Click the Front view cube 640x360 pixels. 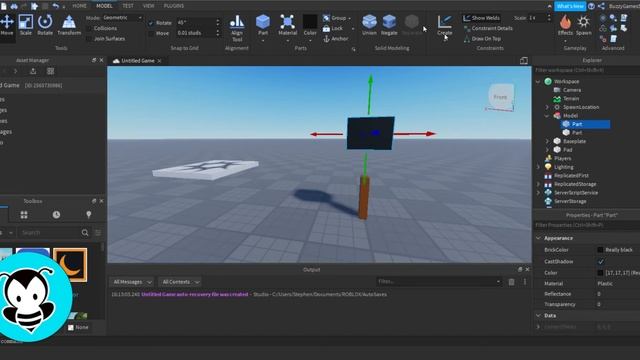500,97
